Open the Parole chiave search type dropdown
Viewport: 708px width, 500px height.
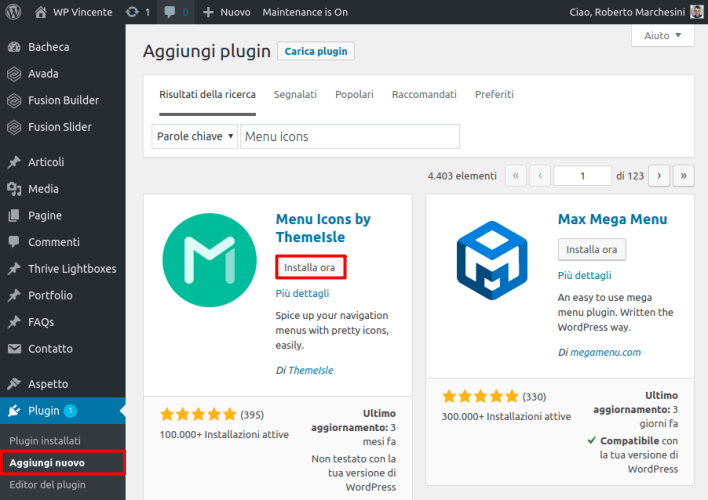tap(195, 136)
